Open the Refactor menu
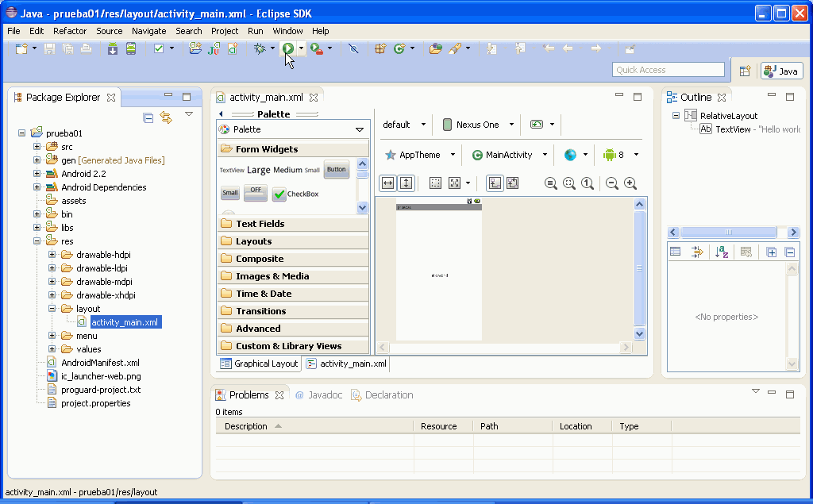 tap(70, 31)
